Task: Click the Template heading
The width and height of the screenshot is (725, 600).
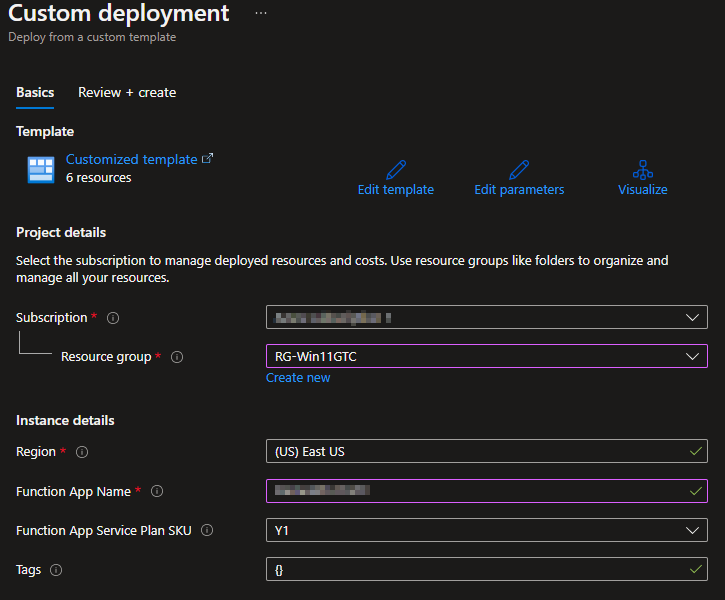Action: [x=45, y=132]
